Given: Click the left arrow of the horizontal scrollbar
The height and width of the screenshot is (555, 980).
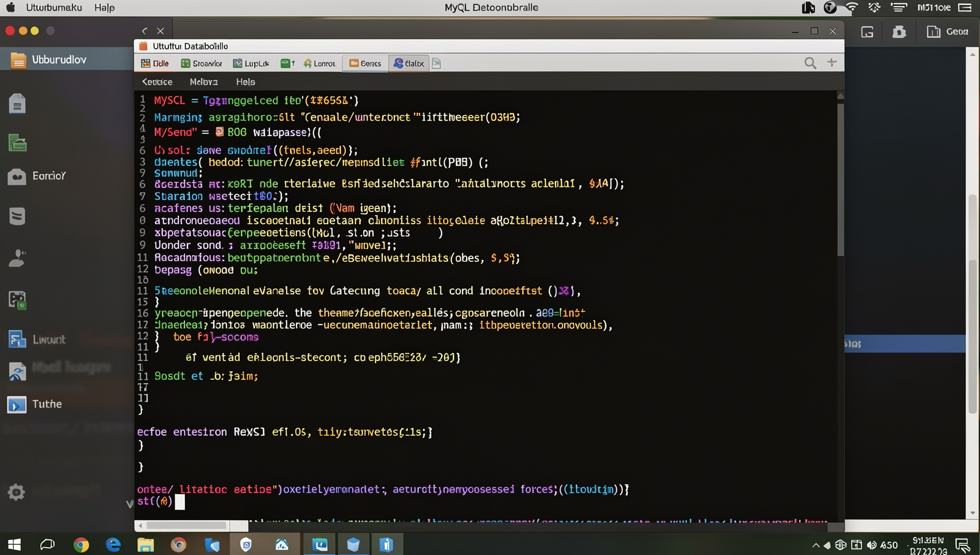Looking at the screenshot, I should coord(140,526).
